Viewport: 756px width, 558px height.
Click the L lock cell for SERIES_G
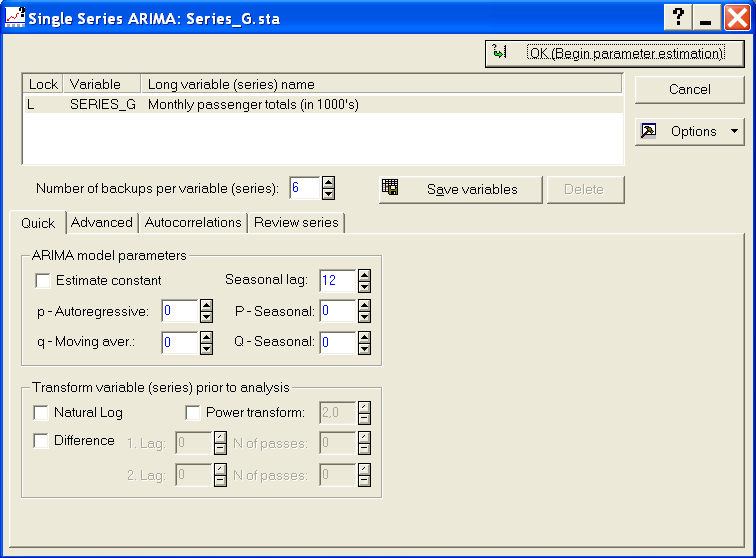30,105
